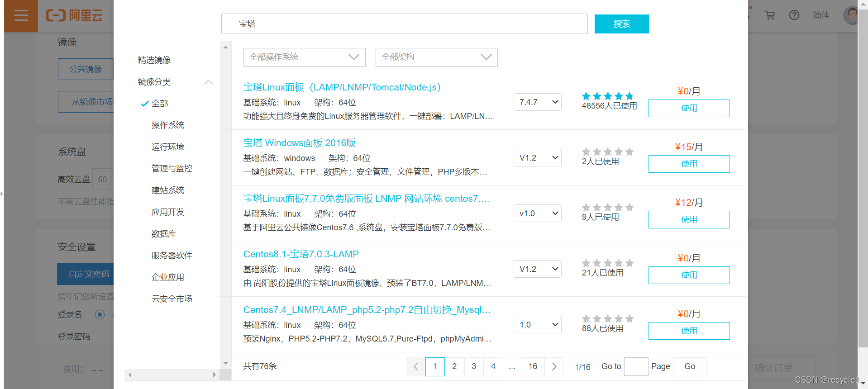This screenshot has width=868, height=389.
Task: Go to page 3 in pagination
Action: pyautogui.click(x=474, y=366)
